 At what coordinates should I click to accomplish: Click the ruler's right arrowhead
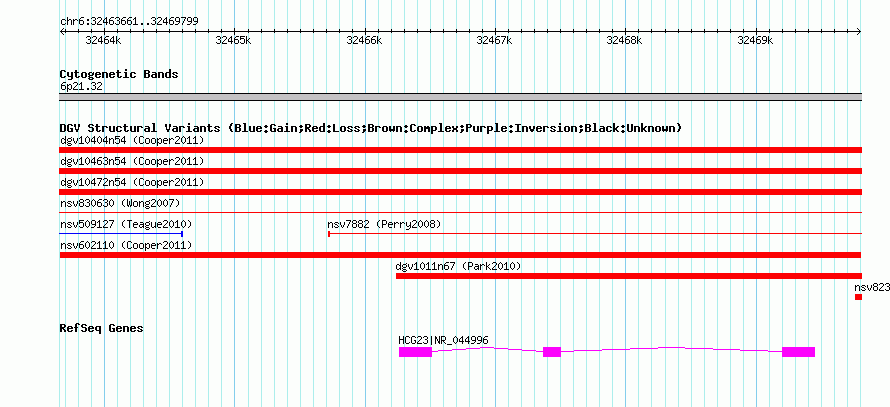point(859,31)
